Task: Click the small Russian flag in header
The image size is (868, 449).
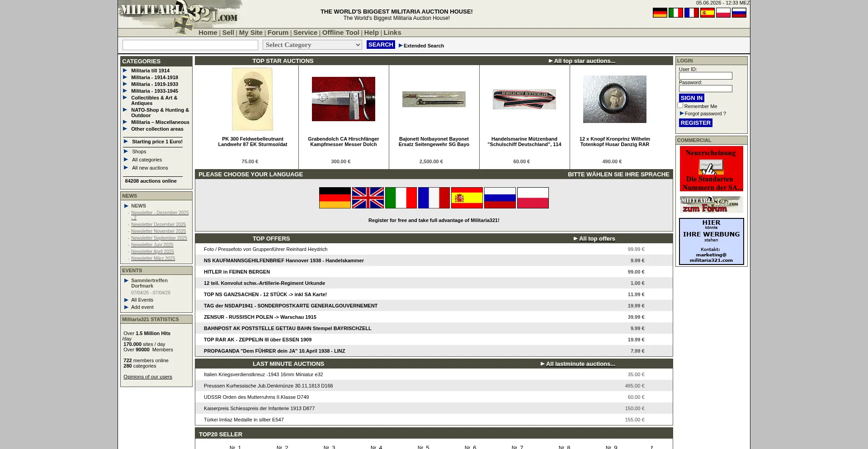Action: 739,13
